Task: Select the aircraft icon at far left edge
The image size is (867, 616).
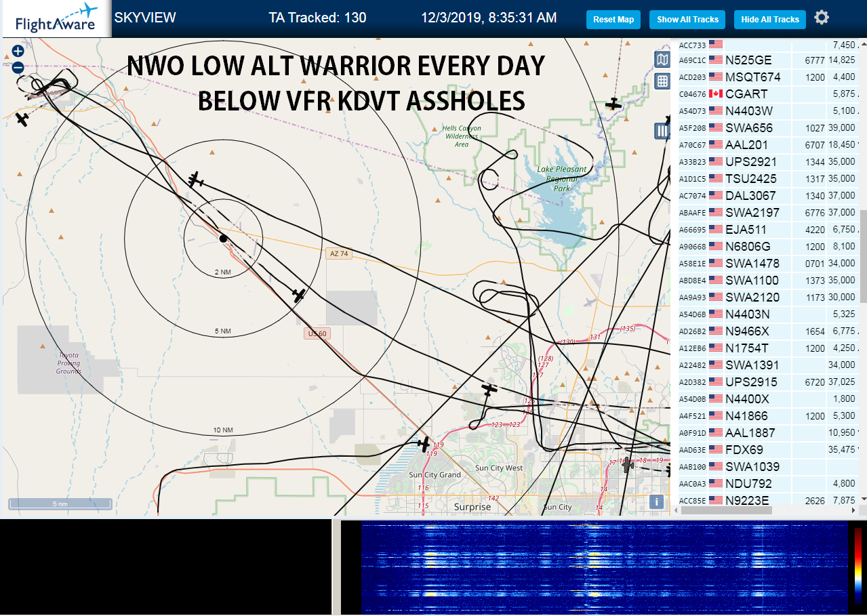Action: (22, 119)
